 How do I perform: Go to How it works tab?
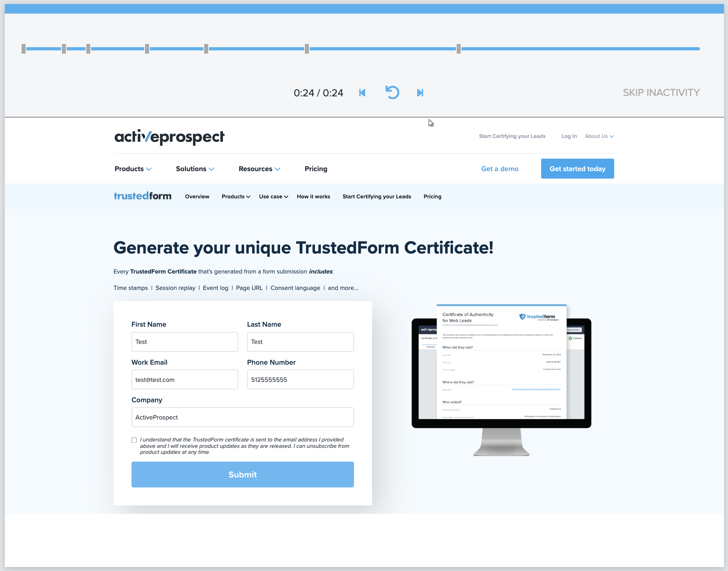click(313, 196)
